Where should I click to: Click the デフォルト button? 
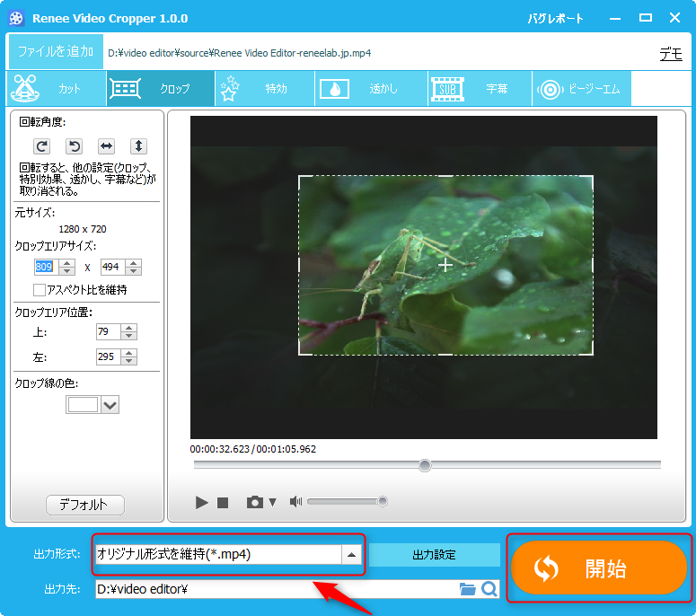click(x=84, y=505)
